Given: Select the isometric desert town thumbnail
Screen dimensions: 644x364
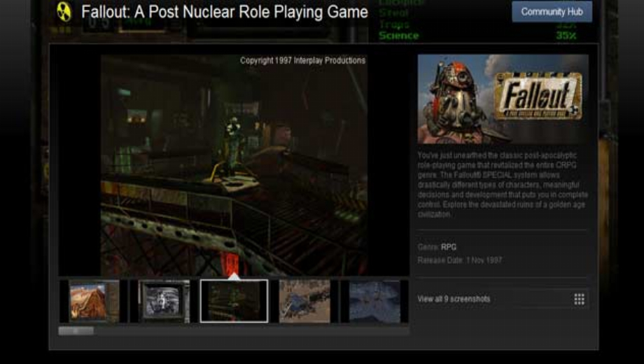Looking at the screenshot, I should coord(304,301).
